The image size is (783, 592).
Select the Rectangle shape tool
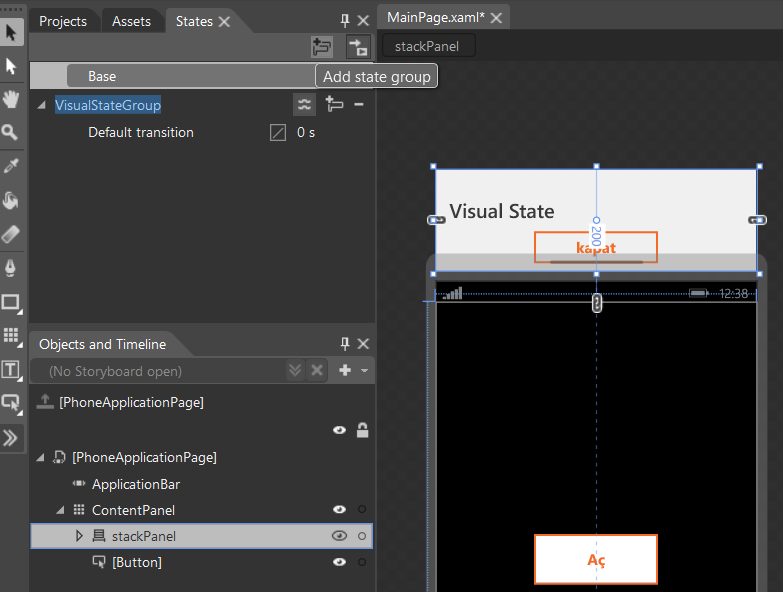pyautogui.click(x=11, y=302)
